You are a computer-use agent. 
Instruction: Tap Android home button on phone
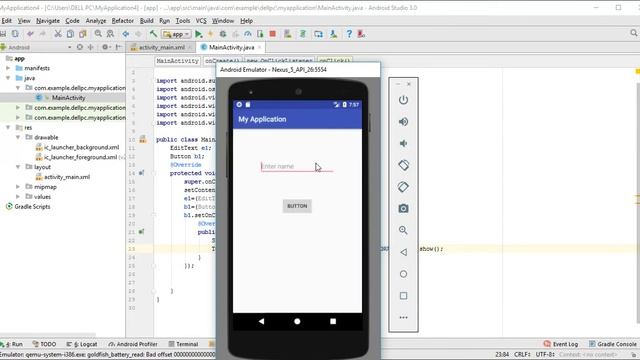297,321
